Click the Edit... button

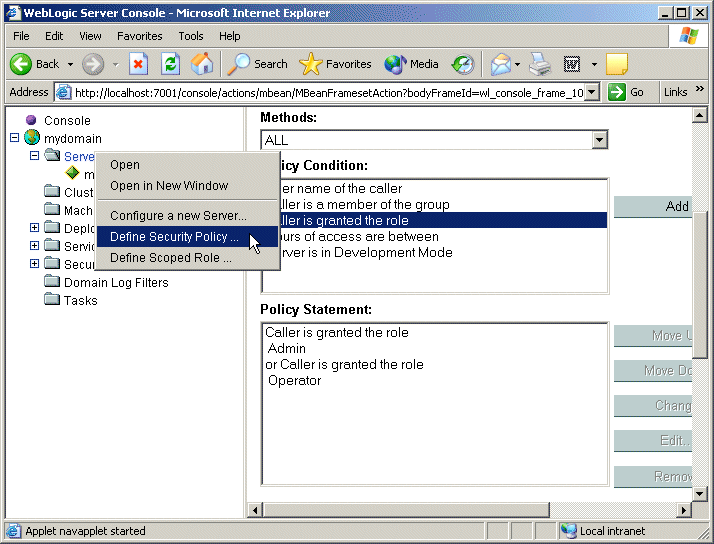click(653, 441)
